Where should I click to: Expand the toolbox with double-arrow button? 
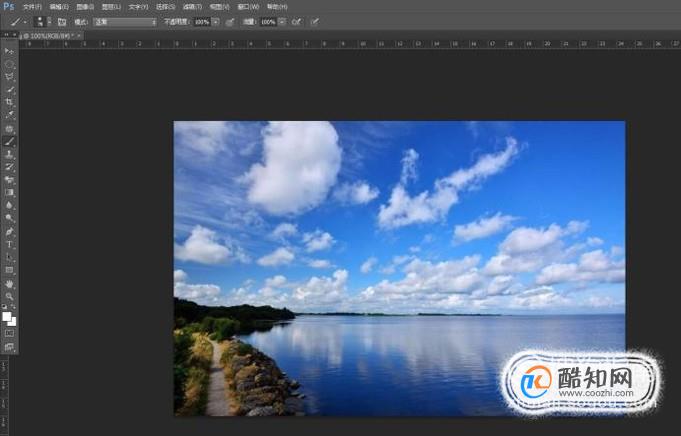click(x=7, y=35)
